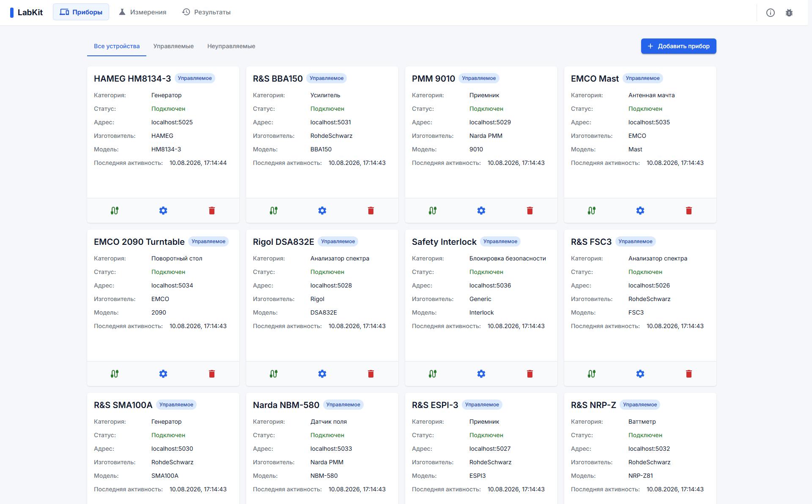Screen dimensions: 812x504
Task: Click the Ваттметр category value
Action: click(642, 422)
